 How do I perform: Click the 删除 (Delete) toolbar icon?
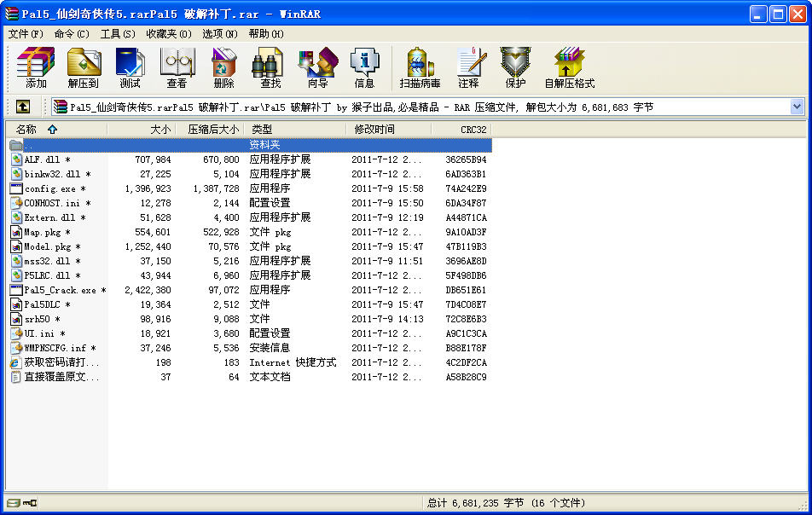223,68
